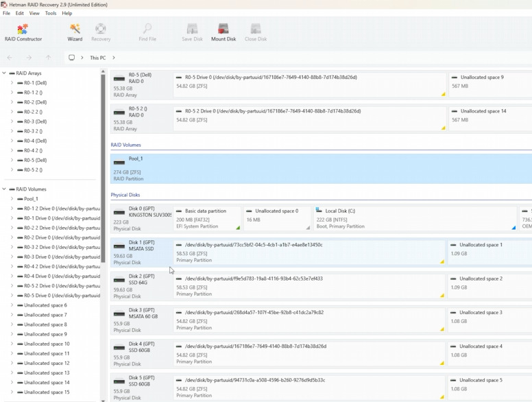Click Unallocated space 1 on Disk 1
Screen dimensions: 532x402
(490, 252)
